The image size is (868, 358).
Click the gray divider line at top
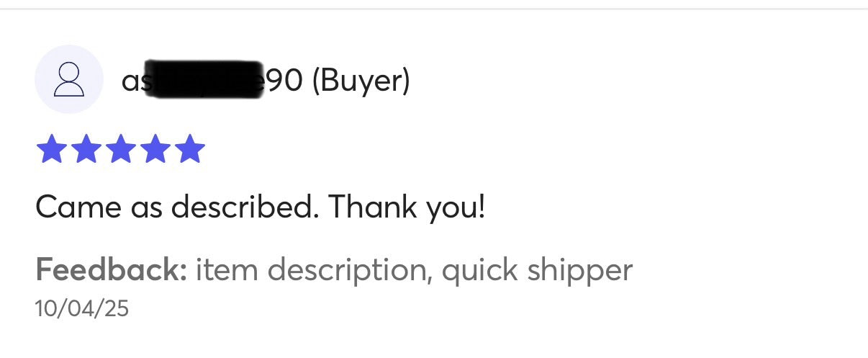coord(434,9)
